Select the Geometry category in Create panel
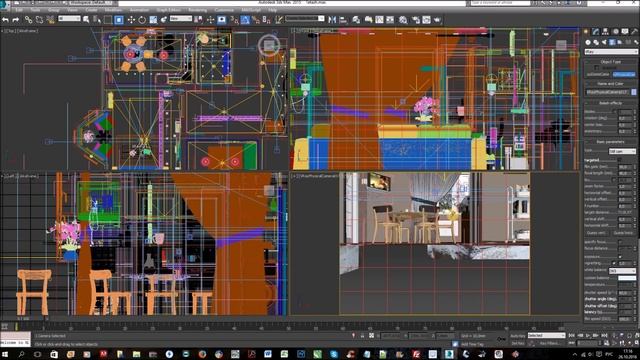This screenshot has height=360, width=640. click(588, 42)
